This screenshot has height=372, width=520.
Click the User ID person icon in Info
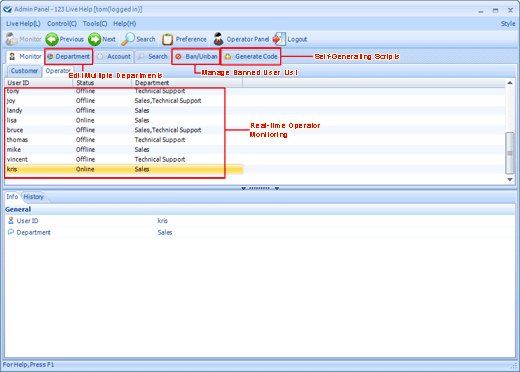click(x=11, y=220)
